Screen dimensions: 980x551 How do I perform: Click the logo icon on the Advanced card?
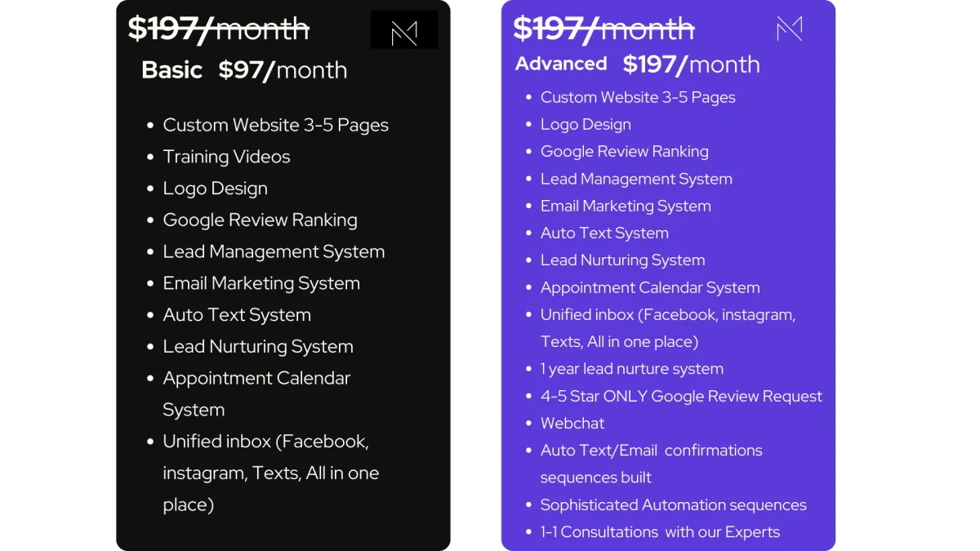click(790, 29)
